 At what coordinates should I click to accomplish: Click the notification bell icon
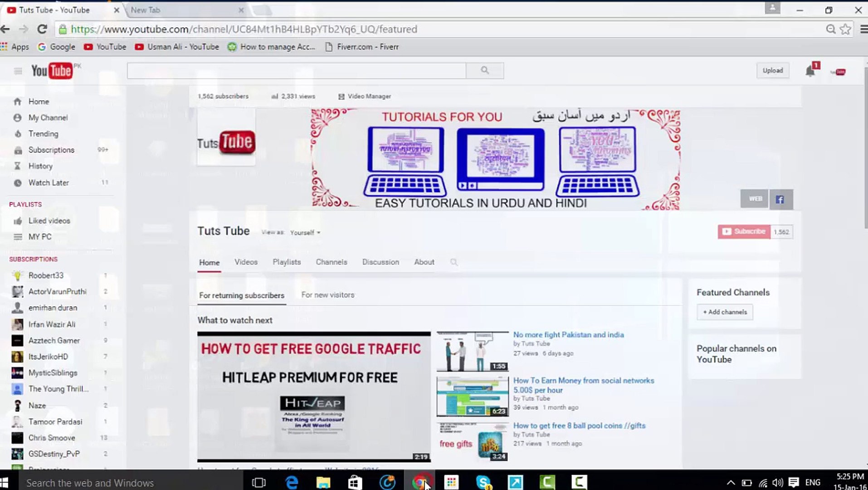809,70
